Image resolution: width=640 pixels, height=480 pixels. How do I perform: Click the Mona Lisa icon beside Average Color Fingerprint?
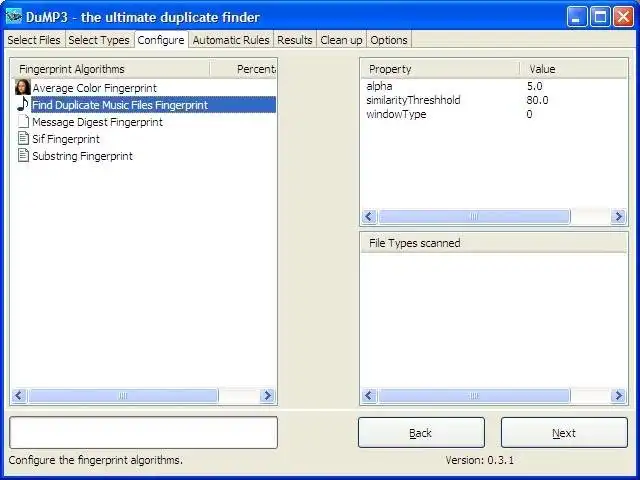(23, 87)
